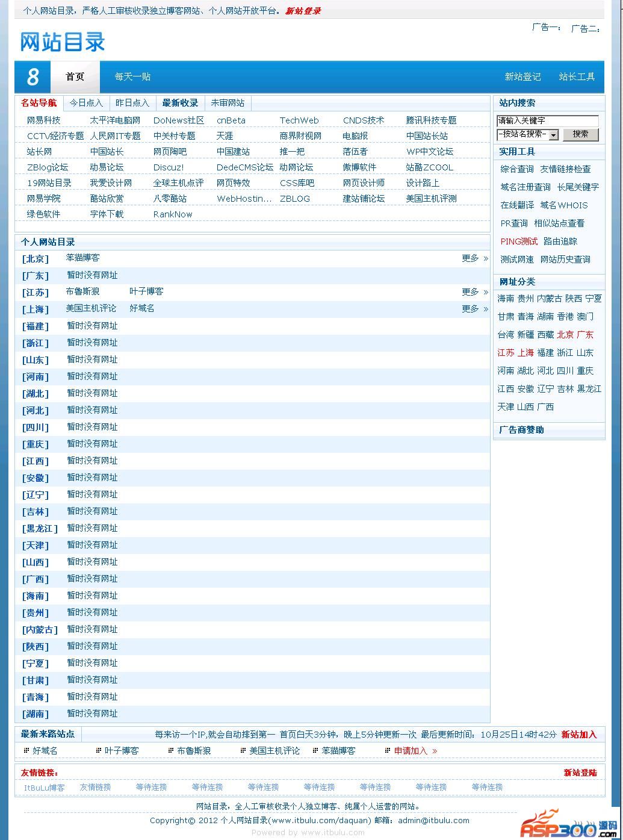Screen dimensions: 623x840
Task: Open 站长工具 in top navigation
Action: (x=577, y=77)
